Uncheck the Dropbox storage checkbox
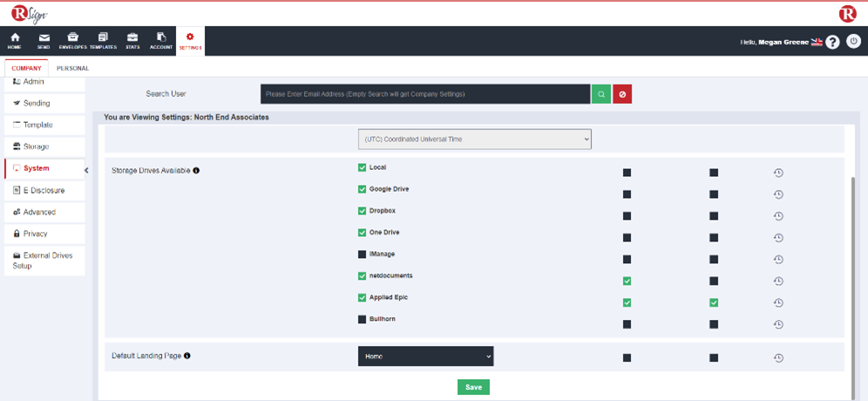 363,211
